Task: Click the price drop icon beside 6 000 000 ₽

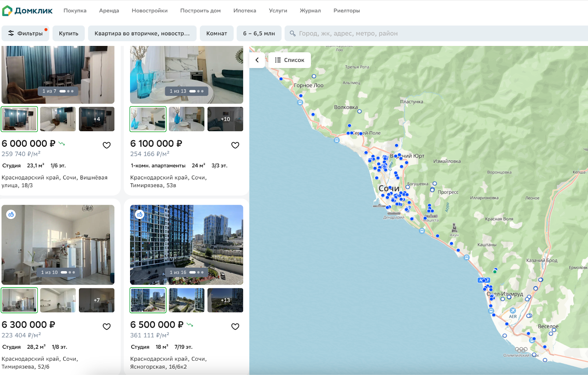Action: pyautogui.click(x=62, y=144)
